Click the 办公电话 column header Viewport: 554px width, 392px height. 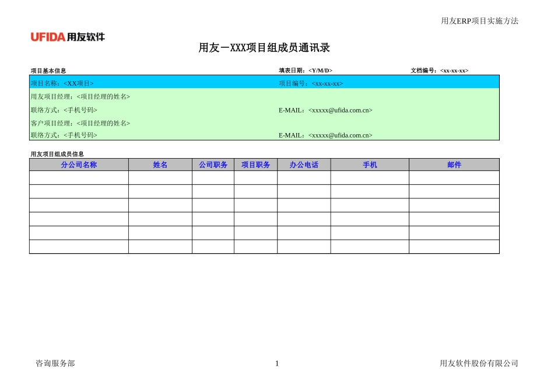[304, 164]
